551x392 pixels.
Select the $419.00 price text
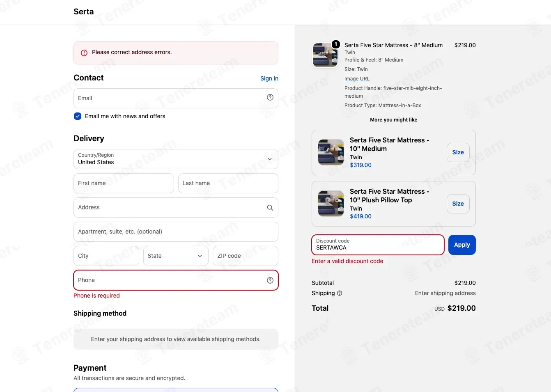pos(360,216)
